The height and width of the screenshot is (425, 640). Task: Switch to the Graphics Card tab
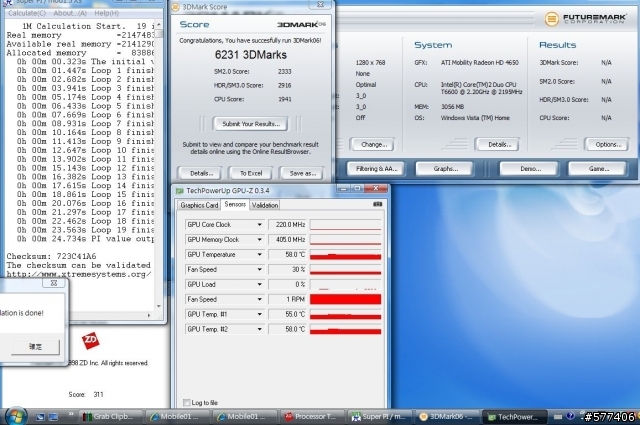click(x=199, y=205)
